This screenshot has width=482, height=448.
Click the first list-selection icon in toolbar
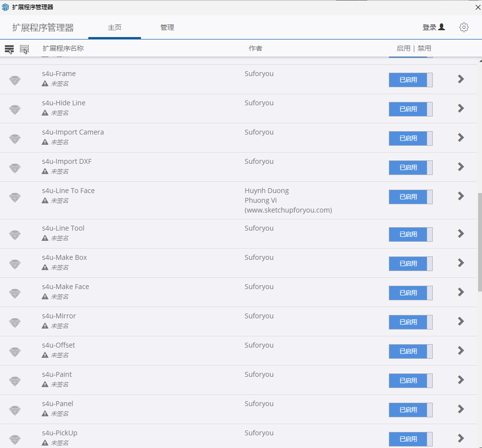click(9, 49)
